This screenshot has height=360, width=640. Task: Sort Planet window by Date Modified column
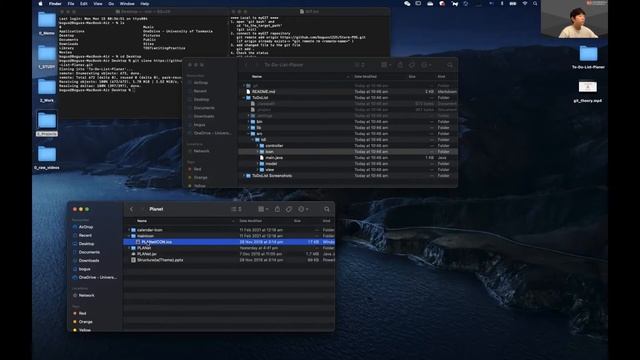(x=251, y=221)
